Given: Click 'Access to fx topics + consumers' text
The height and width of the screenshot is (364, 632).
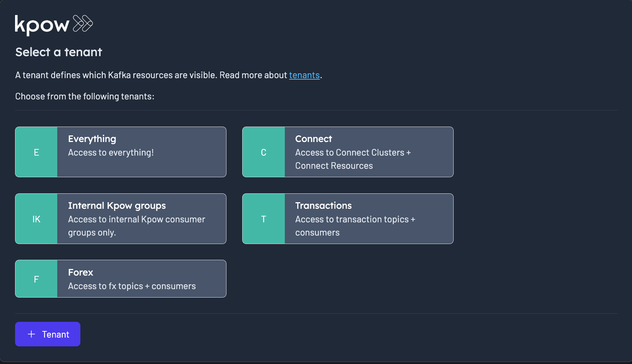Looking at the screenshot, I should click(x=132, y=286).
